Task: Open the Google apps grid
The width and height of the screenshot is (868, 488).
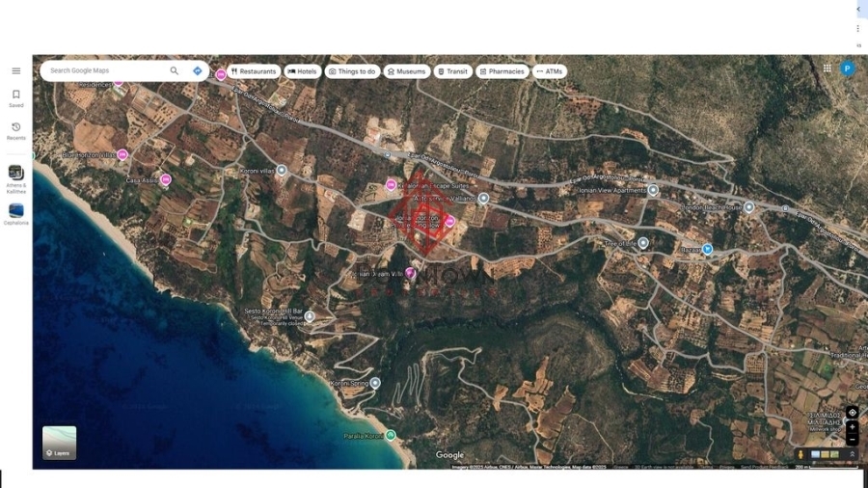Action: point(827,68)
